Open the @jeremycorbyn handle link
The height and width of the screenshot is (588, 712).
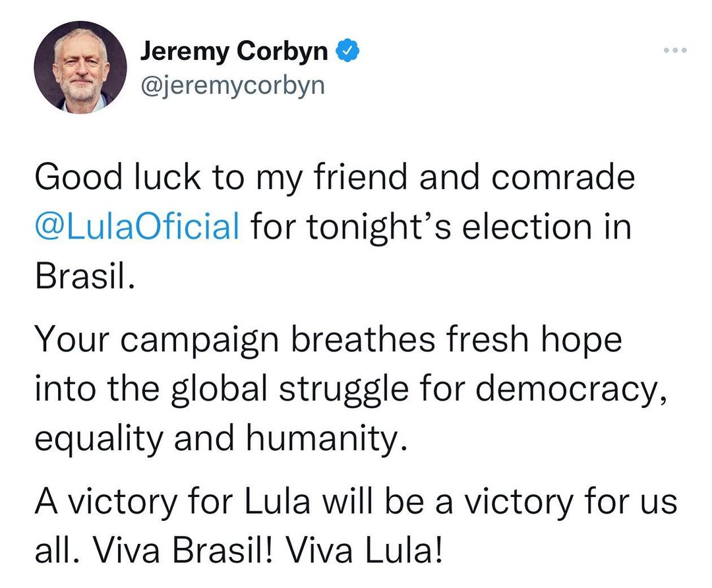coord(232,85)
